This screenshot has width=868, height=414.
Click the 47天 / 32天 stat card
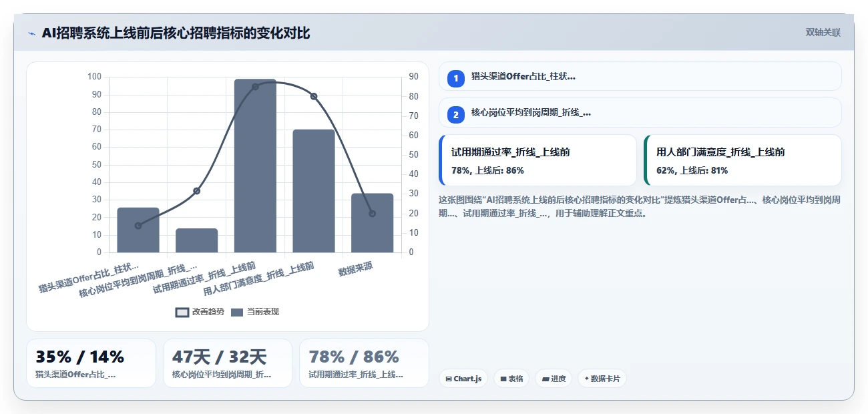[x=228, y=363]
